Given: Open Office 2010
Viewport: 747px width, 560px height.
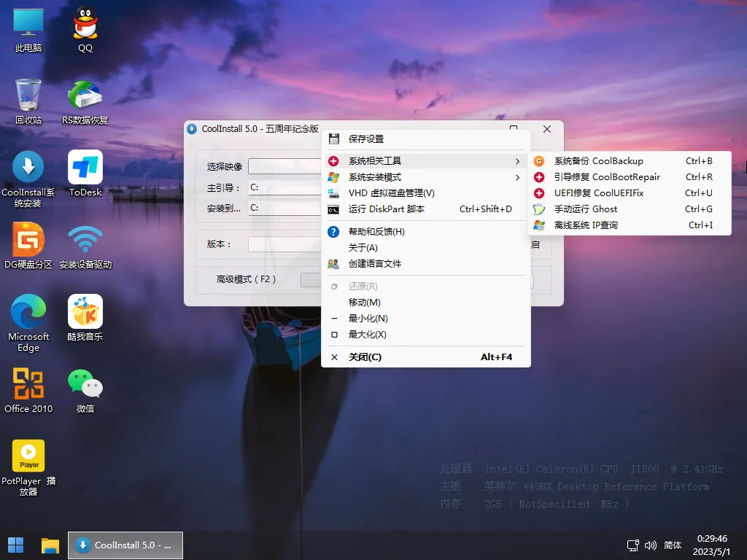Looking at the screenshot, I should (x=28, y=382).
